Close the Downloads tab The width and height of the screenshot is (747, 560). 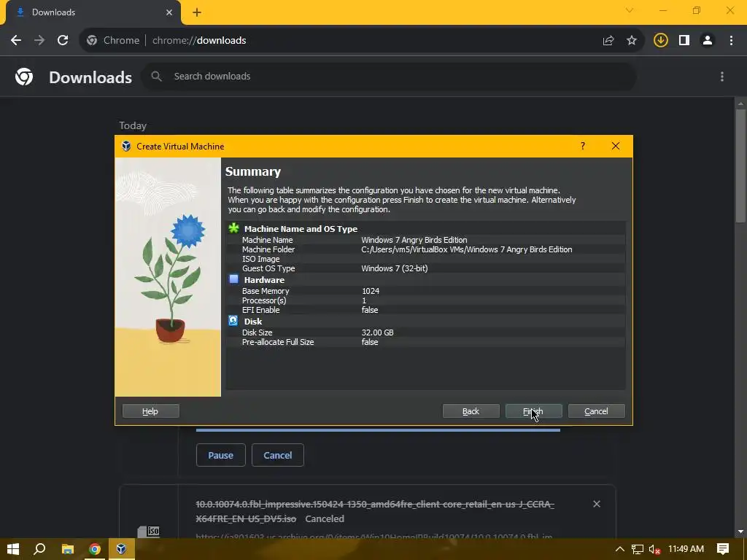(x=169, y=12)
